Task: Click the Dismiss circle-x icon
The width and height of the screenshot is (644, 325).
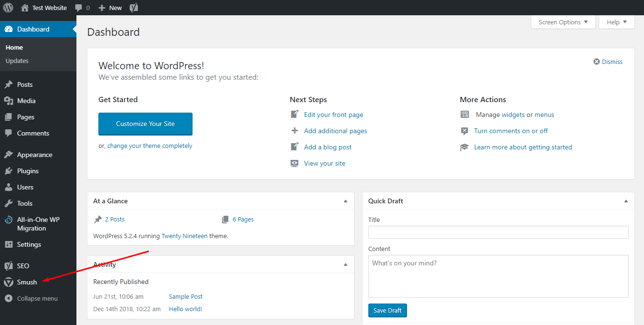Action: 597,62
